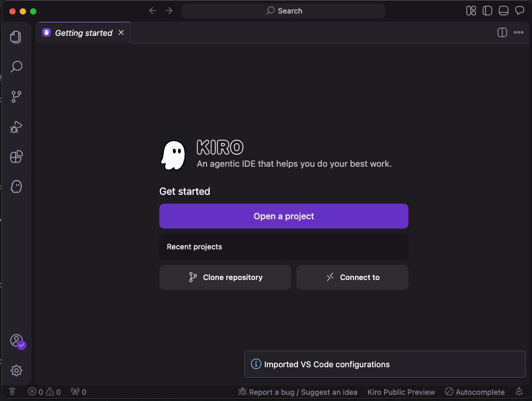Click the Clone repository button
The height and width of the screenshot is (401, 532).
[x=225, y=277]
